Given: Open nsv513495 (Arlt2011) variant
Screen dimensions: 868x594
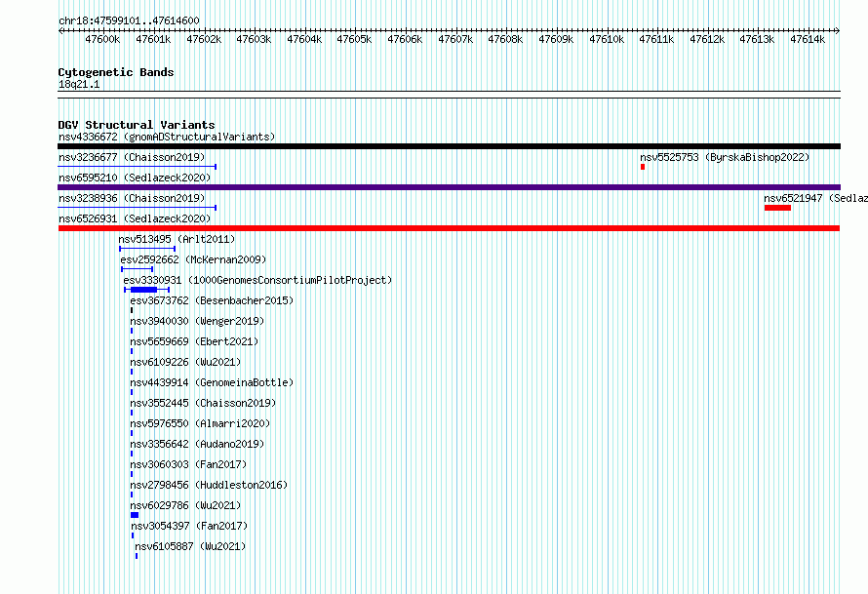Looking at the screenshot, I should [x=177, y=239].
